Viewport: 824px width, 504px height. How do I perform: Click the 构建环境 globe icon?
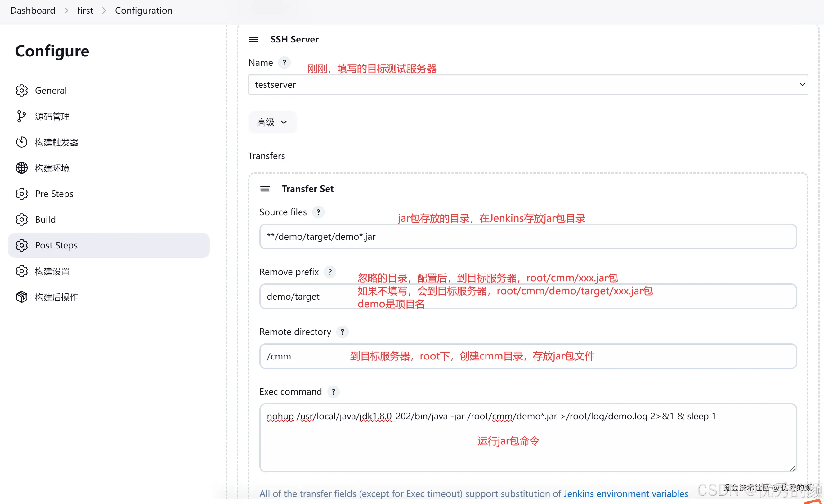click(22, 168)
